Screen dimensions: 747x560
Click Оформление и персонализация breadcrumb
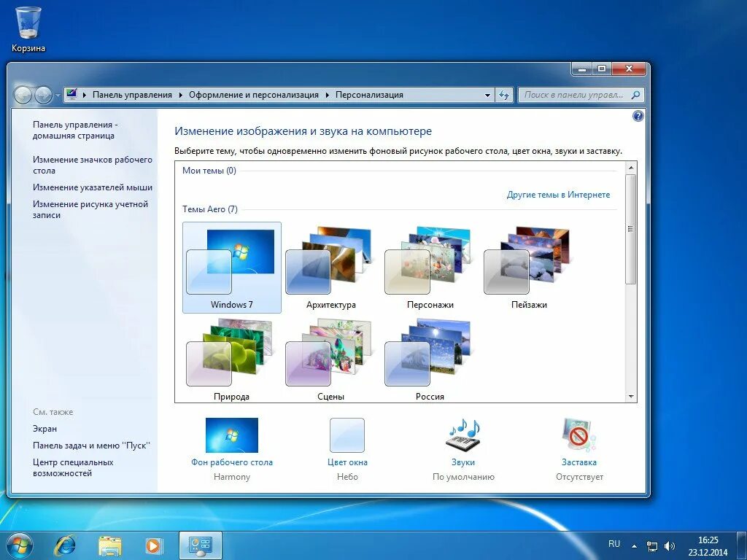pos(253,95)
